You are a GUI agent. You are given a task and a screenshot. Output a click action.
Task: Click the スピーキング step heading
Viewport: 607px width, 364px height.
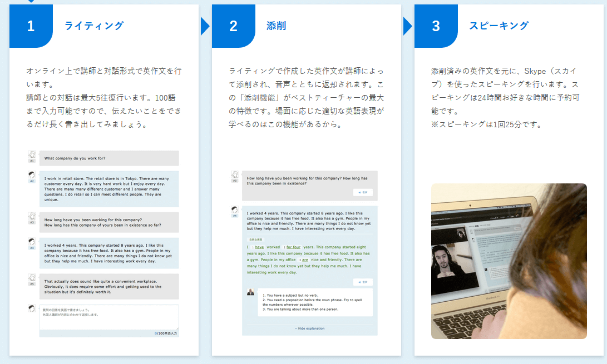[499, 26]
